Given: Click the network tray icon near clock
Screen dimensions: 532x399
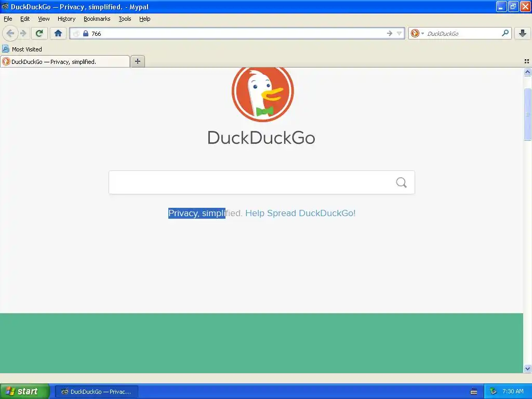Looking at the screenshot, I should click(493, 392).
